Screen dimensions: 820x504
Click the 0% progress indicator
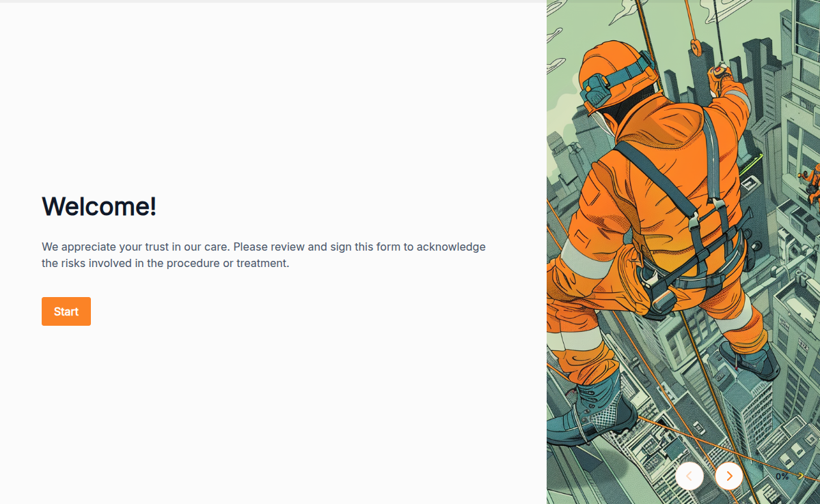(782, 477)
